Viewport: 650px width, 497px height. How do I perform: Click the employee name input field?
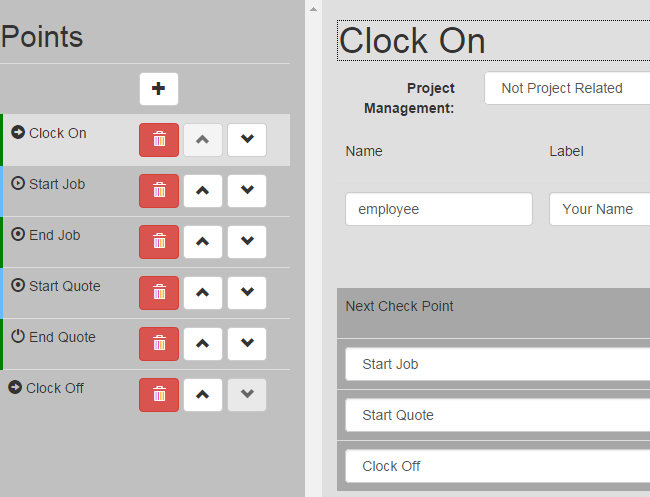coord(439,209)
